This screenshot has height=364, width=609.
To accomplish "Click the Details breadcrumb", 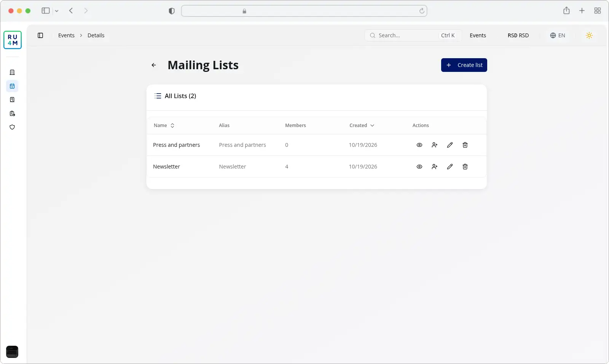I will point(96,35).
